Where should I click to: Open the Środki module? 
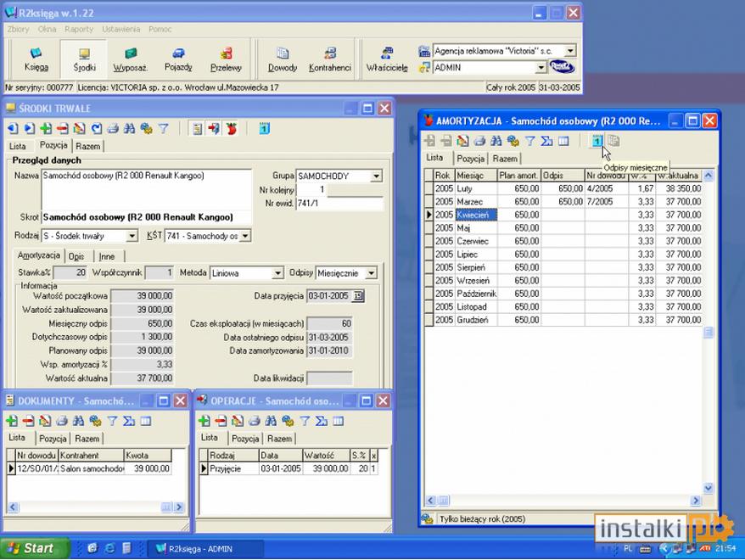click(x=84, y=59)
